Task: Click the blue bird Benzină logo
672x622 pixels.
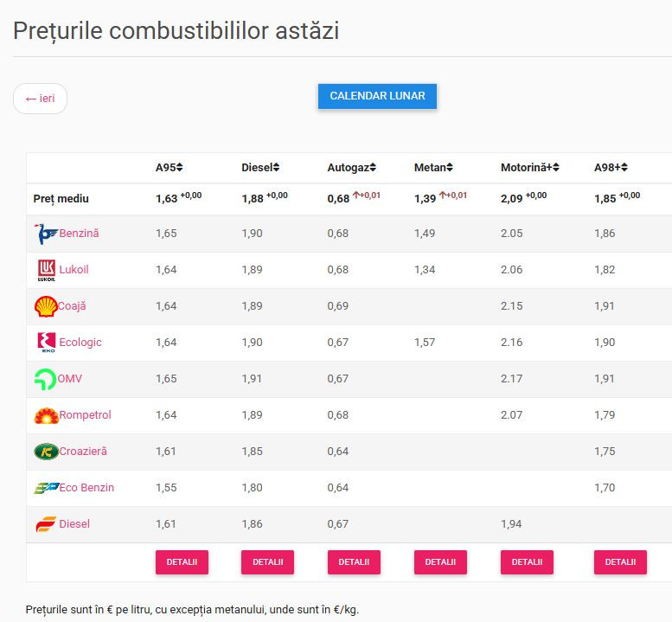Action: [46, 234]
